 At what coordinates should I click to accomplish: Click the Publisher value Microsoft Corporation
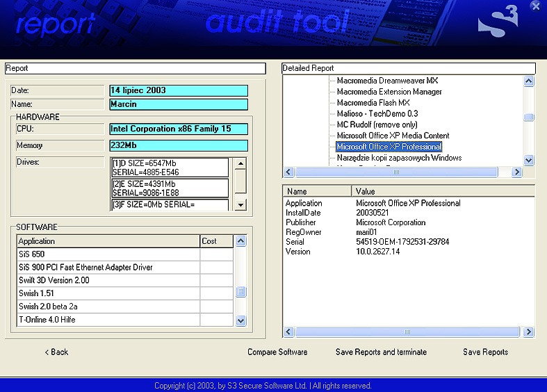(391, 222)
